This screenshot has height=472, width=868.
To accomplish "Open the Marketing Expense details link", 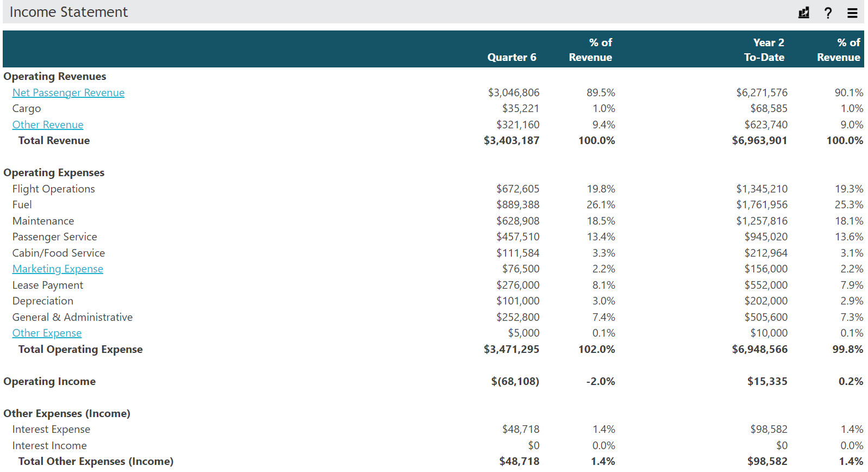I will tap(58, 269).
